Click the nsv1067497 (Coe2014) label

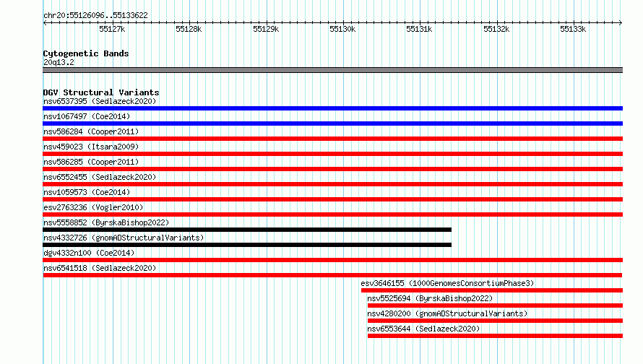click(x=87, y=116)
